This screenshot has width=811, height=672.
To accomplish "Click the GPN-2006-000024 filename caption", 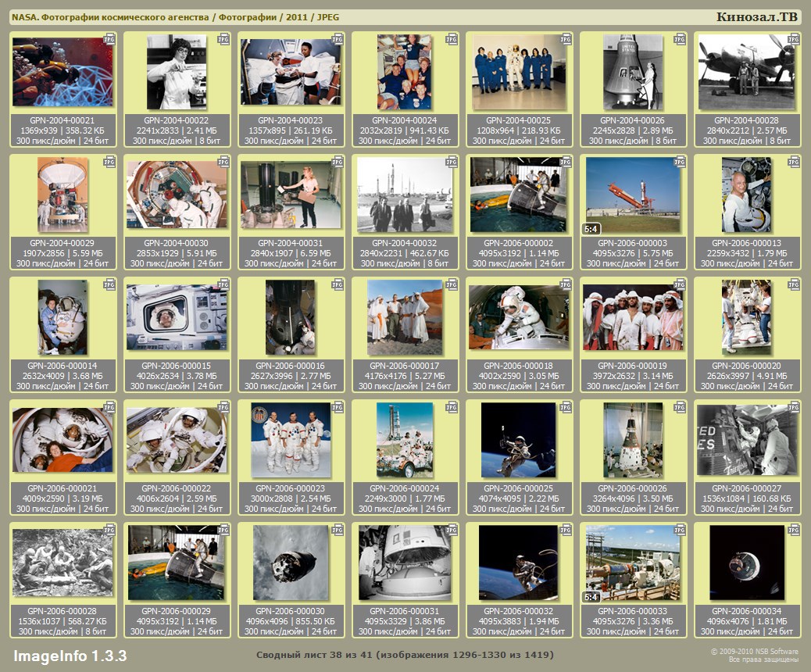I will [x=405, y=488].
